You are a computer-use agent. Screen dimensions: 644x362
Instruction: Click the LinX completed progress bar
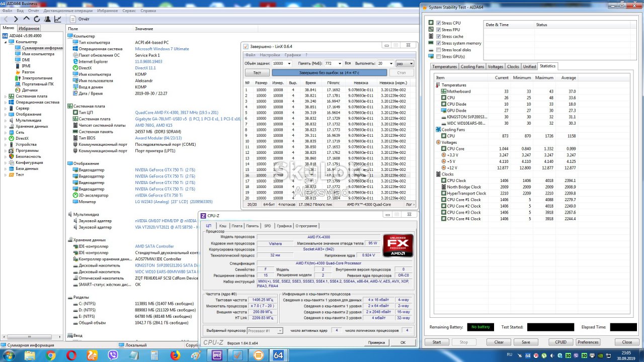coord(329,73)
